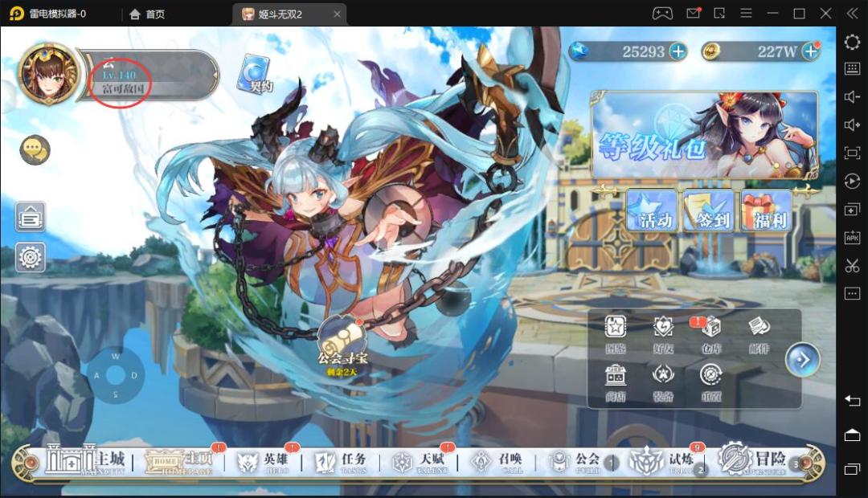Add gold with the plus next to 227W

810,51
